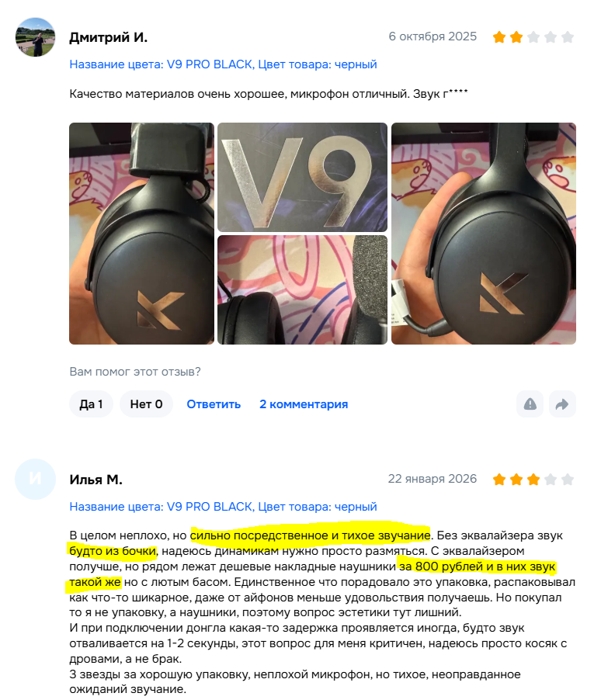The height and width of the screenshot is (700, 608).
Task: Open the V9 box logo photo
Action: [302, 177]
